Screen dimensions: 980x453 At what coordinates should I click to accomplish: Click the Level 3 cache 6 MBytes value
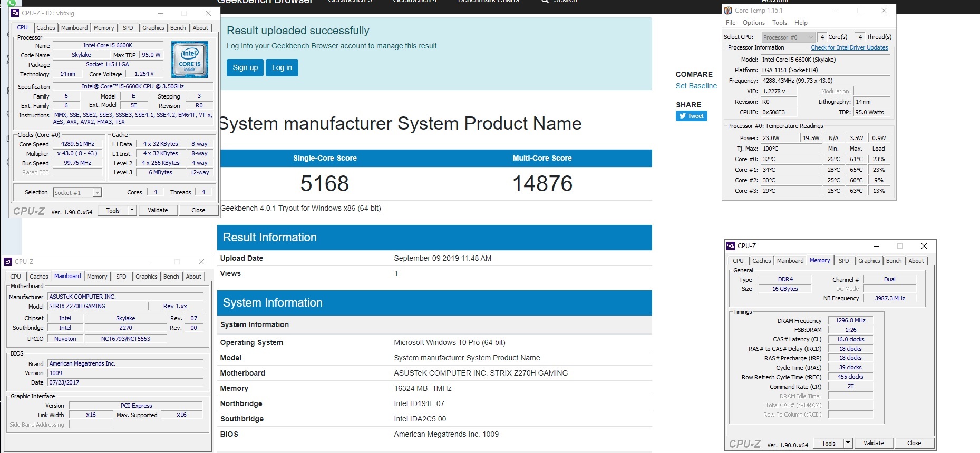[x=160, y=172]
